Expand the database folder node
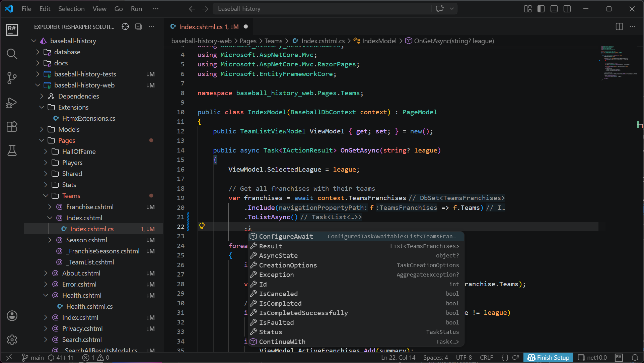Viewport: 644px width, 363px height. (67, 52)
